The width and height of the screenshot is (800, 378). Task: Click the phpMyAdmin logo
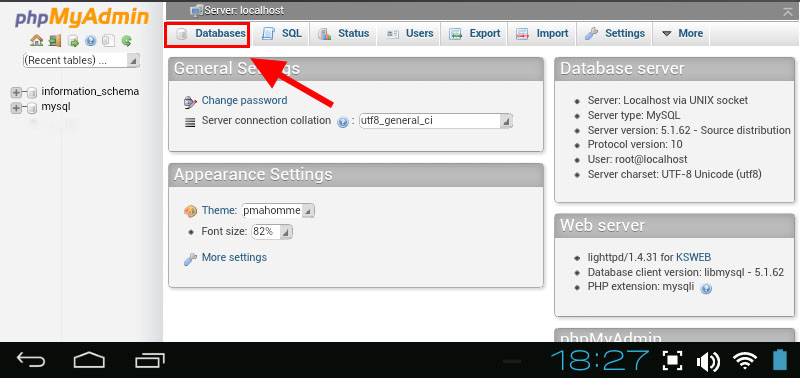coord(82,18)
